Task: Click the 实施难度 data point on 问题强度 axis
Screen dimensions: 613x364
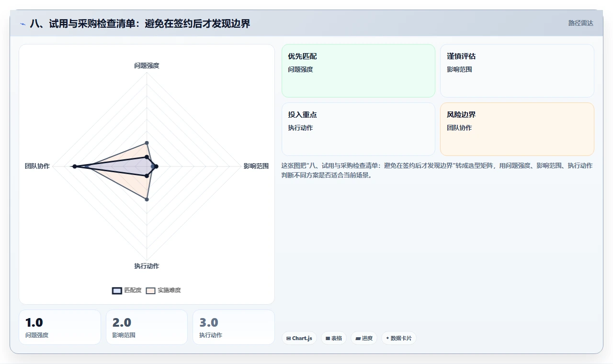Action: [147, 143]
